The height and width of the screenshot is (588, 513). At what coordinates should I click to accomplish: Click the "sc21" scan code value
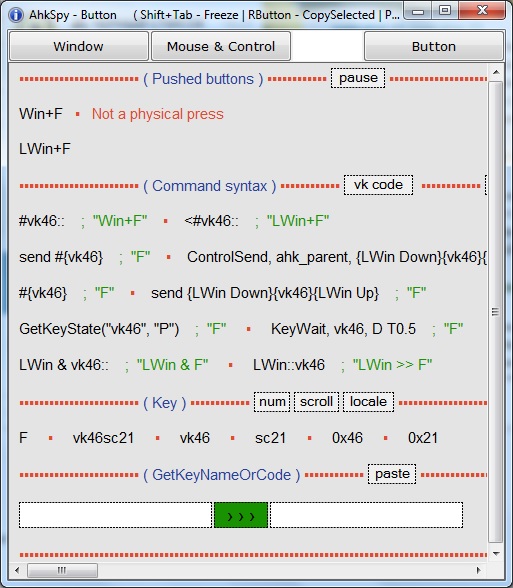click(270, 438)
